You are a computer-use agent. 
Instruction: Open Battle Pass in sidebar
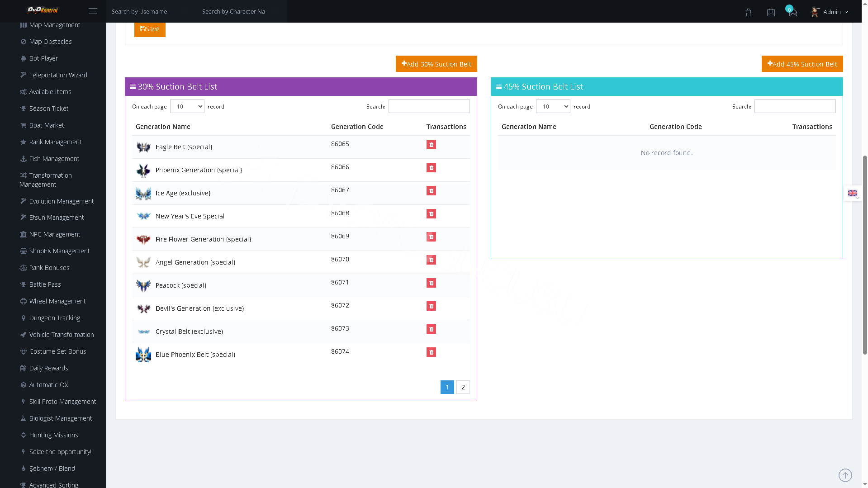coord(45,284)
